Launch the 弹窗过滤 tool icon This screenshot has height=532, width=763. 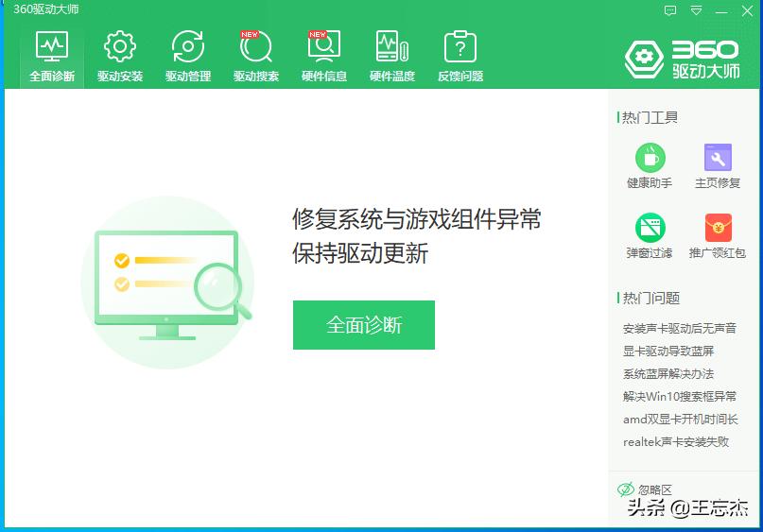650,228
